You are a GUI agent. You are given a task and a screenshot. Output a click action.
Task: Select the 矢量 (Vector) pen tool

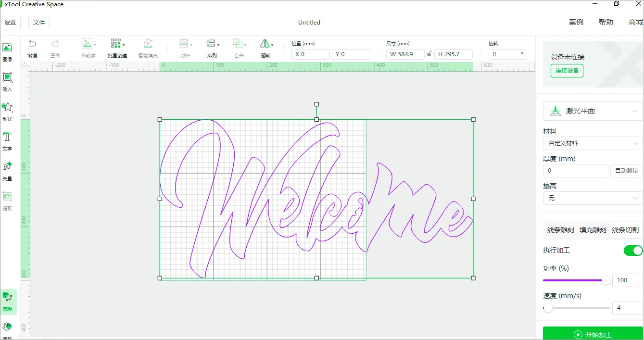click(x=7, y=171)
